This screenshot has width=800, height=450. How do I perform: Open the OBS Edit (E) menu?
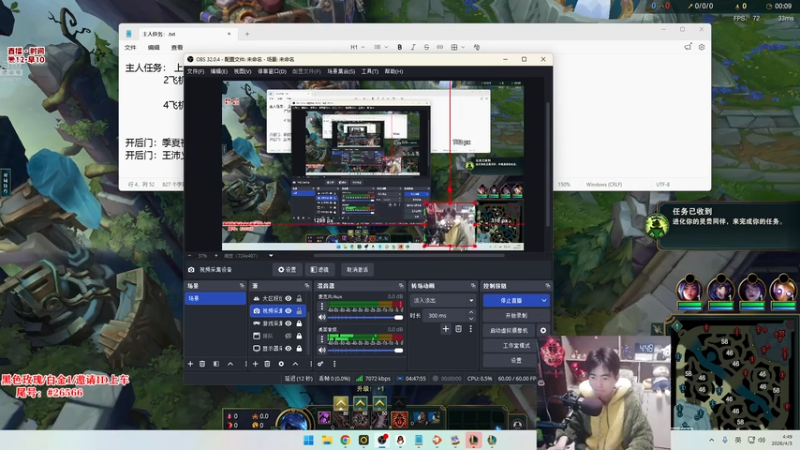[x=219, y=71]
